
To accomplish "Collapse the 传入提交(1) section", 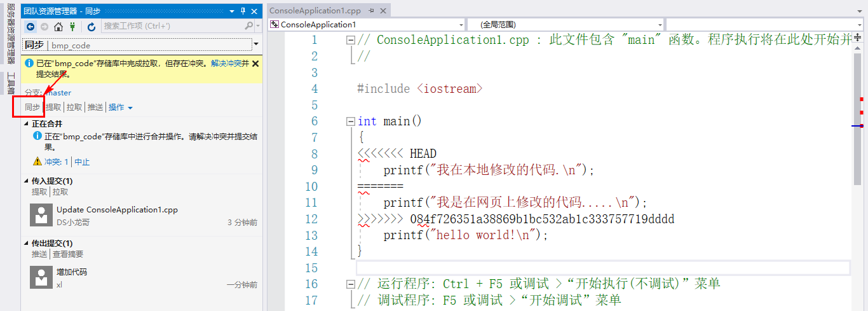I will (27, 181).
